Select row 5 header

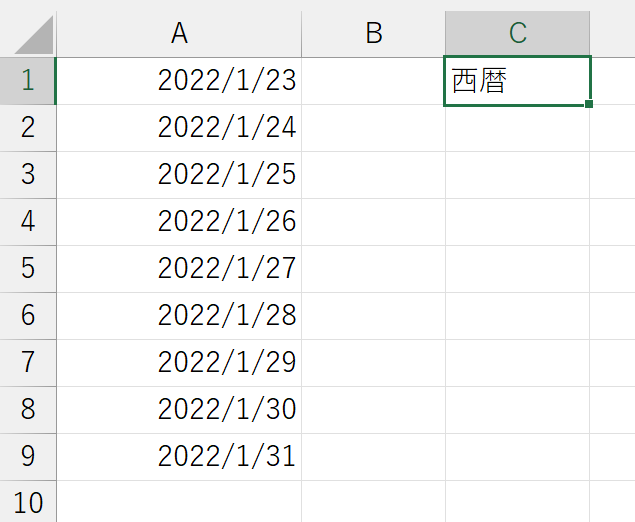28,269
